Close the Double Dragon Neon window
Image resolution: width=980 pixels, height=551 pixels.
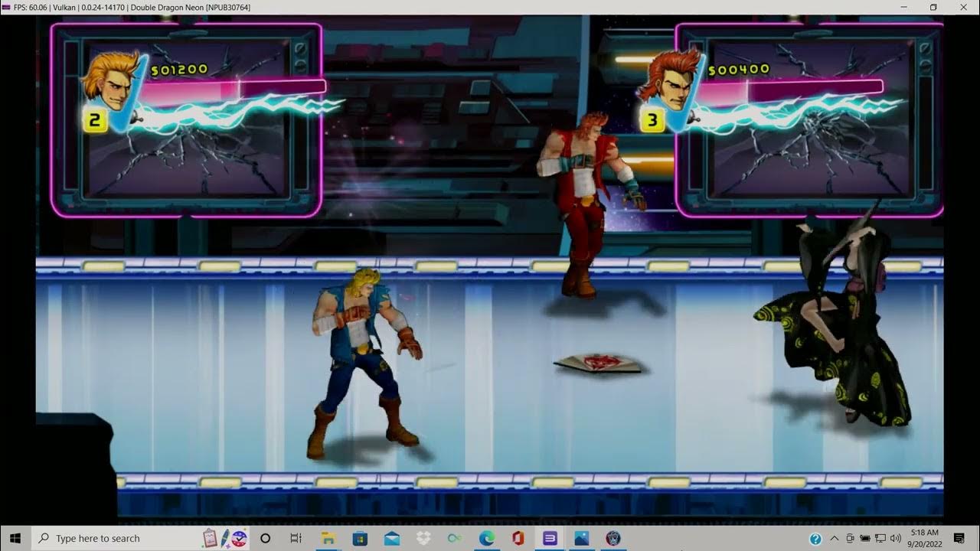tap(964, 7)
